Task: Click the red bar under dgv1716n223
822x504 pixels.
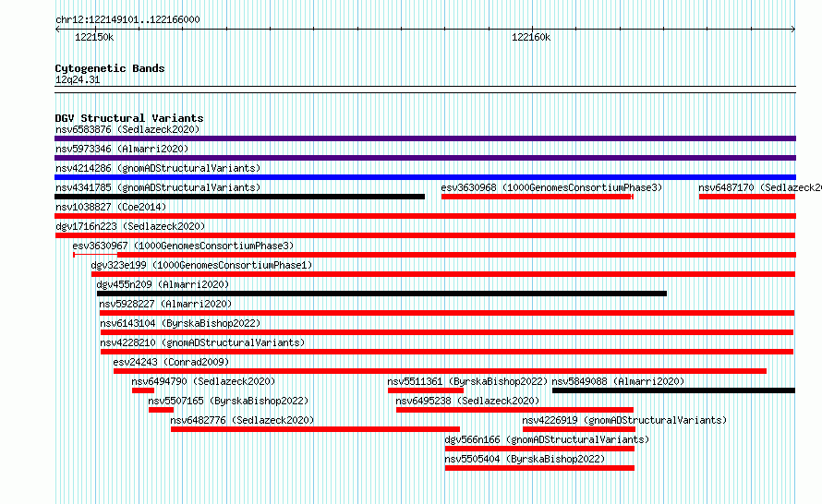Action: click(x=425, y=235)
